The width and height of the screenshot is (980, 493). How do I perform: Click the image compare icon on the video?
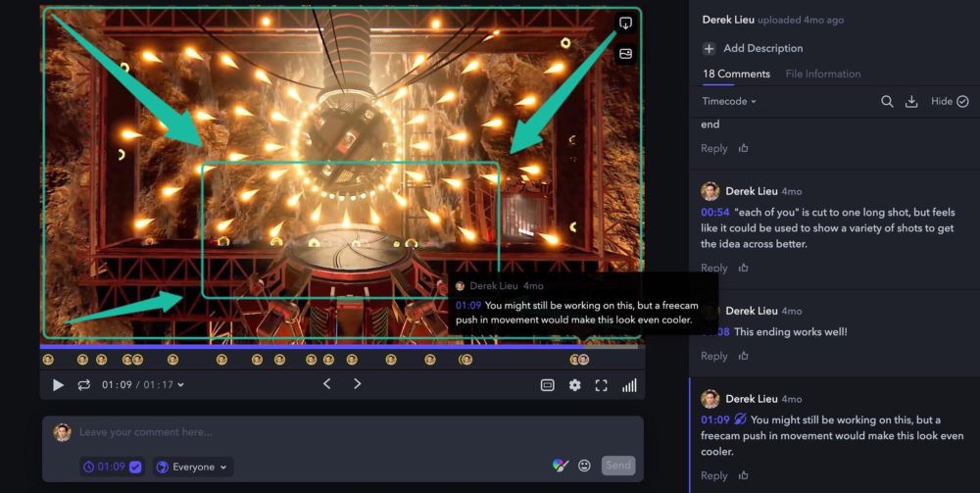click(624, 54)
